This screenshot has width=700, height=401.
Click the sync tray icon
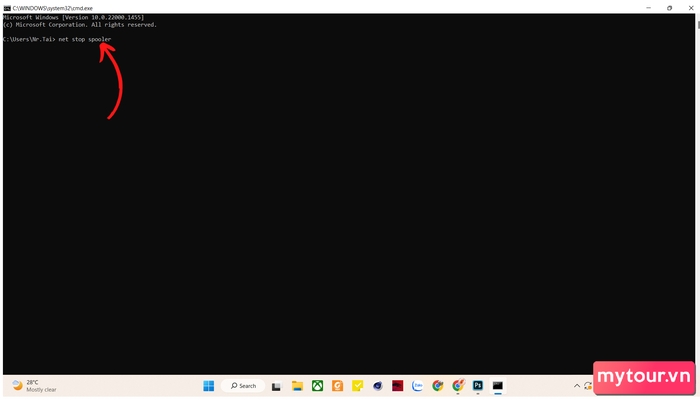(x=588, y=386)
